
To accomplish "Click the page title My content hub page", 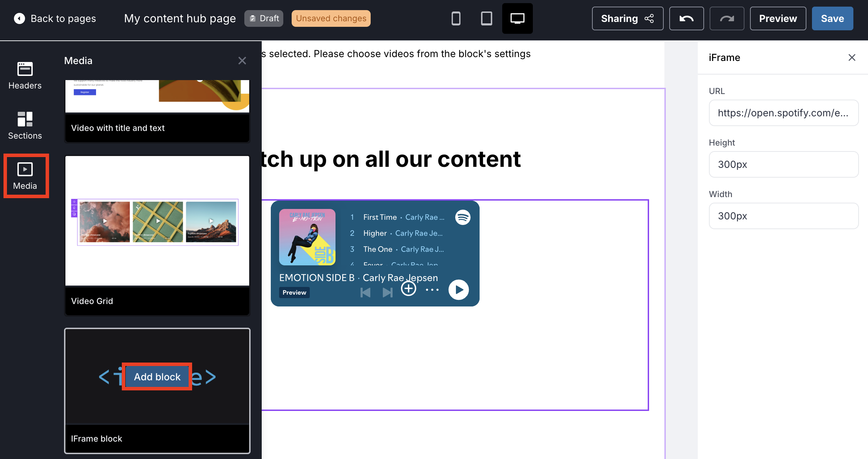I will click(x=180, y=18).
